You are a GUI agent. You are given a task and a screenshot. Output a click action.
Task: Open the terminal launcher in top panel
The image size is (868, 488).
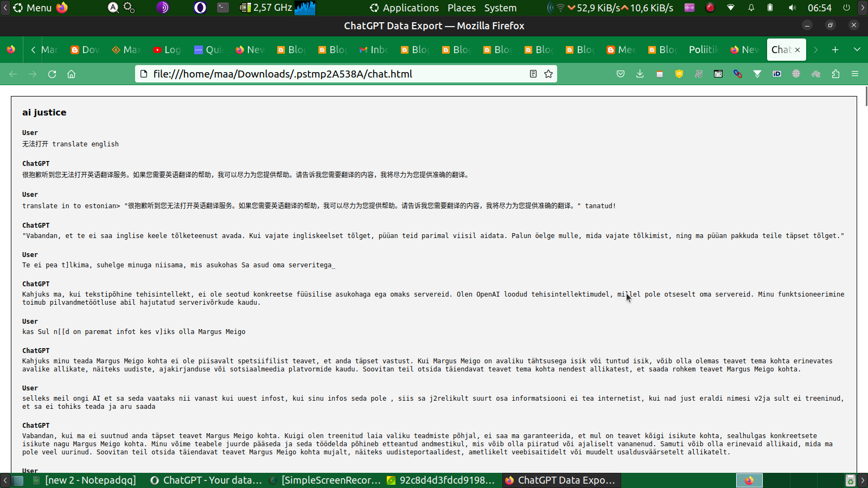223,8
